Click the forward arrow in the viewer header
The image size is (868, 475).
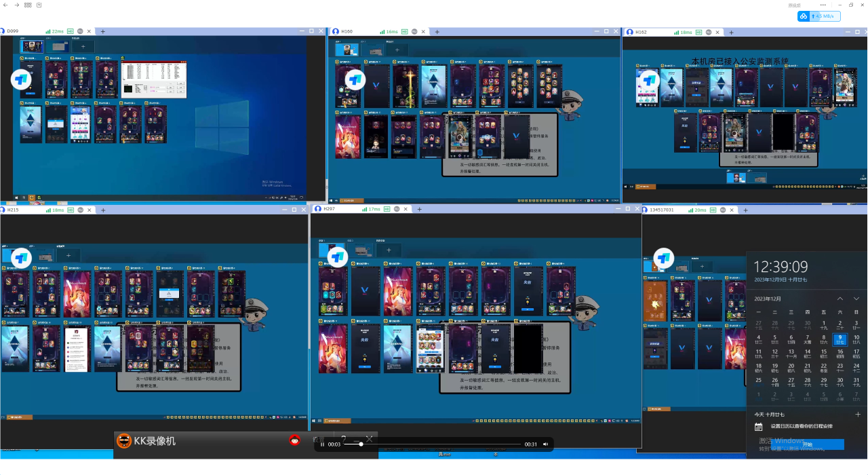point(16,5)
